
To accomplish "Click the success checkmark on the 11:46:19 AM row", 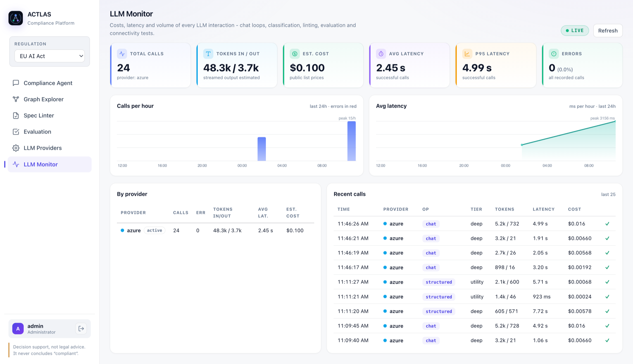I will (x=607, y=253).
